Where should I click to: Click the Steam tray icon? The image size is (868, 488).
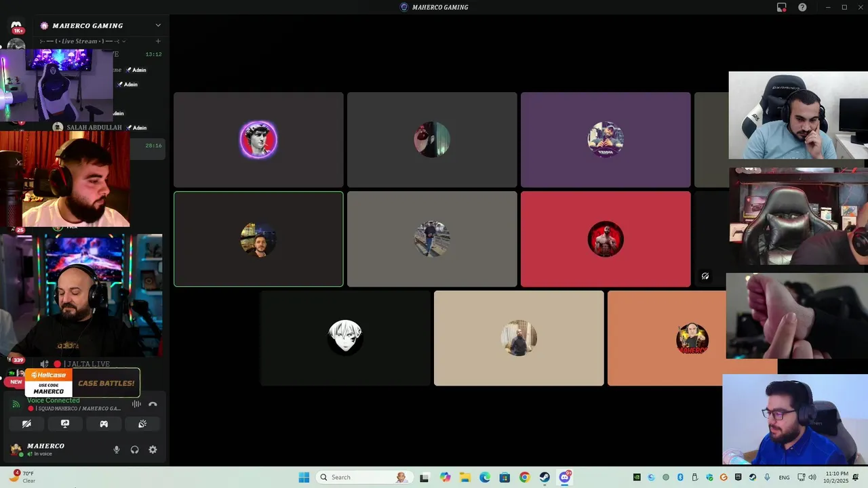pyautogui.click(x=753, y=477)
